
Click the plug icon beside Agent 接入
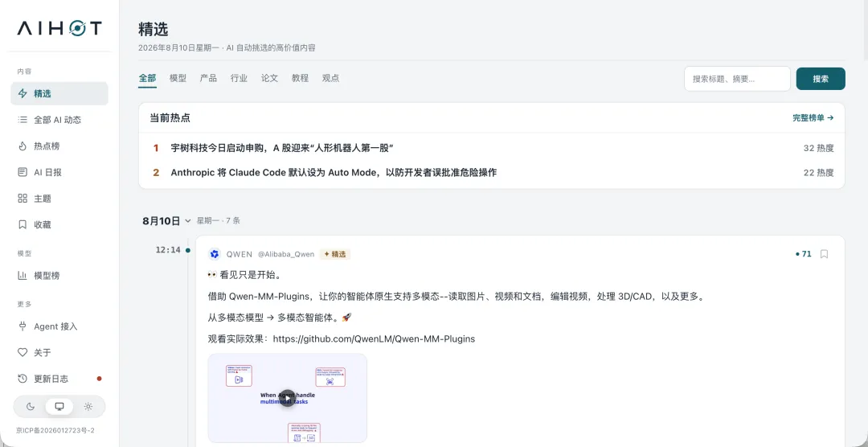click(23, 326)
